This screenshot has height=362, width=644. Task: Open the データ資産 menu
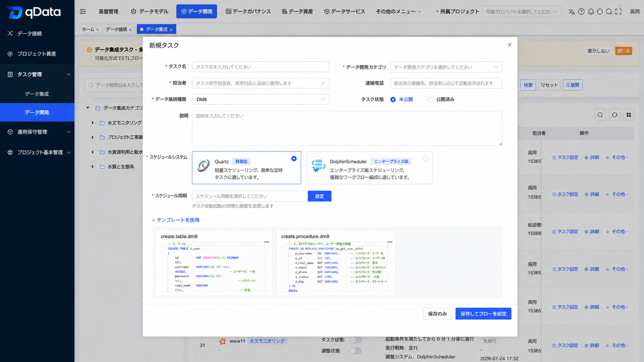pyautogui.click(x=297, y=12)
